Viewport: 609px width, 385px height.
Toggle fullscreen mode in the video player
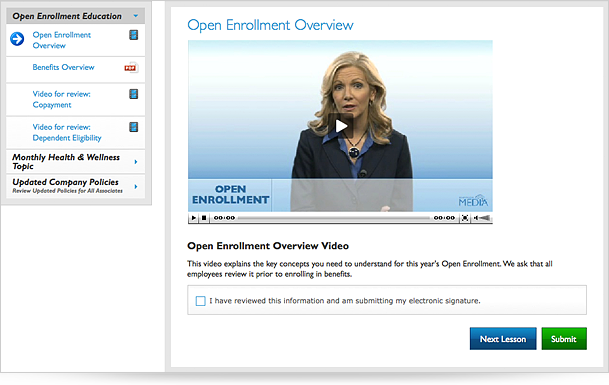coord(465,218)
